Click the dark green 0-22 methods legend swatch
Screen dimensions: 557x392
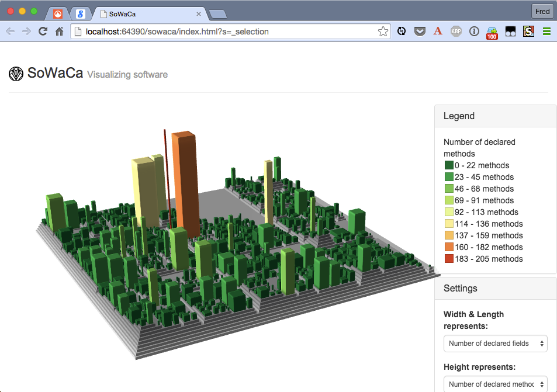pos(448,165)
